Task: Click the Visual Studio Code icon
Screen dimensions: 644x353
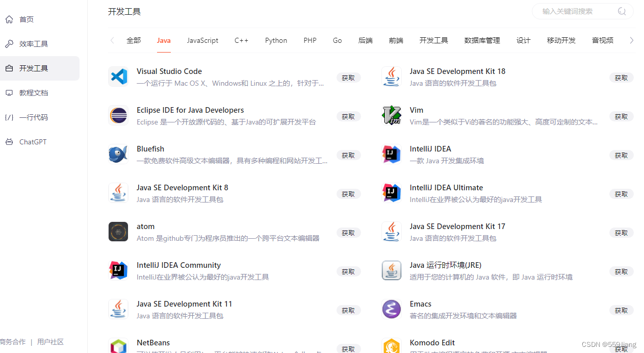Action: pyautogui.click(x=118, y=77)
